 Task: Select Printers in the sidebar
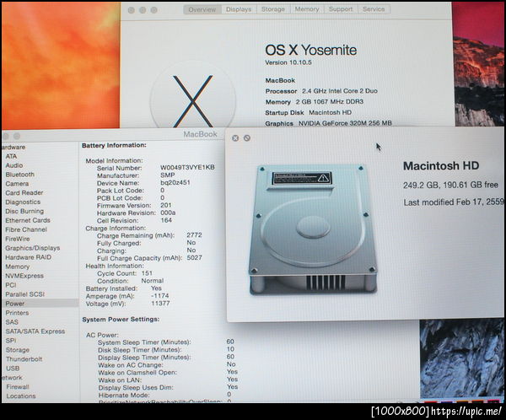click(17, 313)
